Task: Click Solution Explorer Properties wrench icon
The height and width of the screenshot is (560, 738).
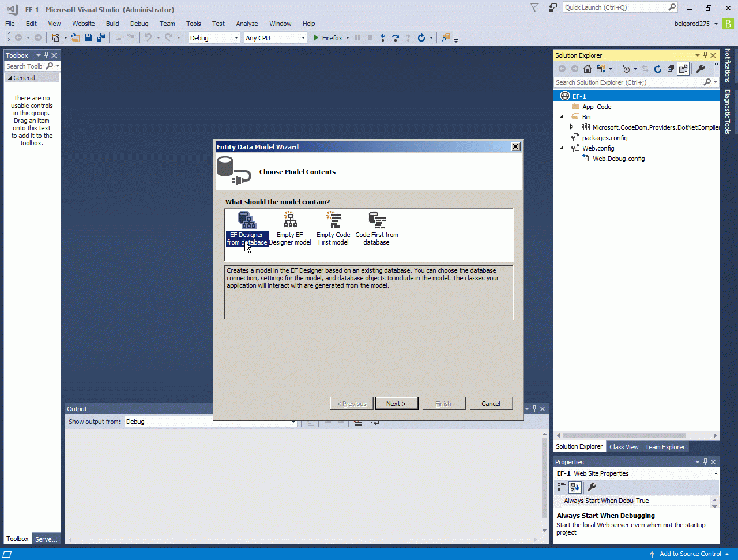Action: pos(701,69)
